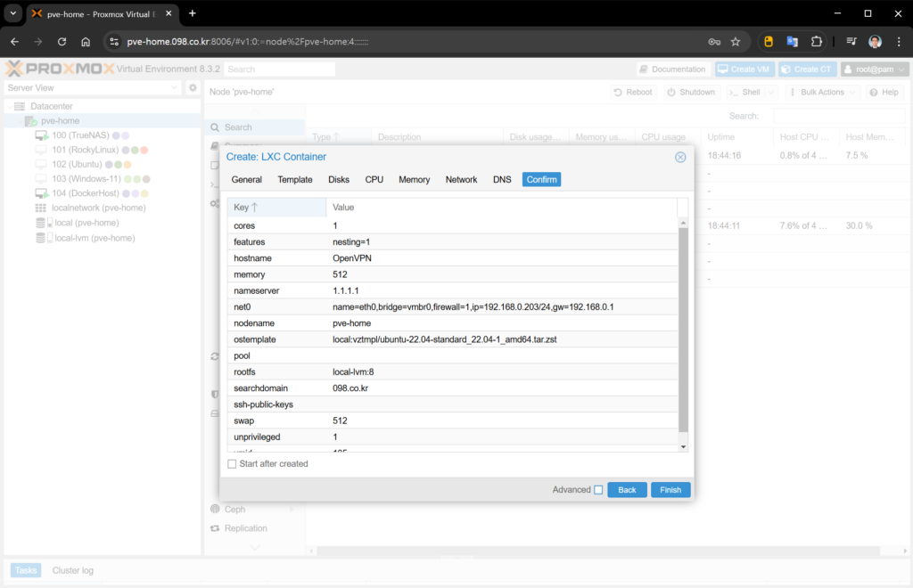
Task: Go to the Template tab
Action: tap(295, 179)
